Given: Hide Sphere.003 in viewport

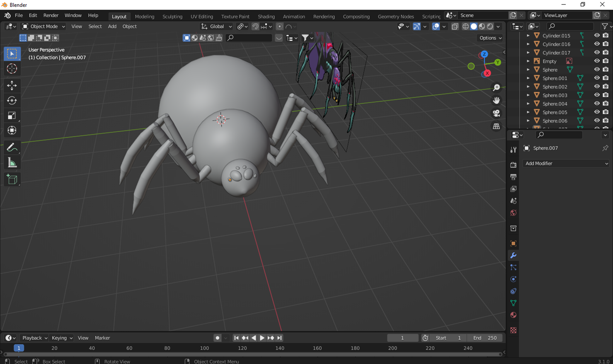Looking at the screenshot, I should point(597,95).
